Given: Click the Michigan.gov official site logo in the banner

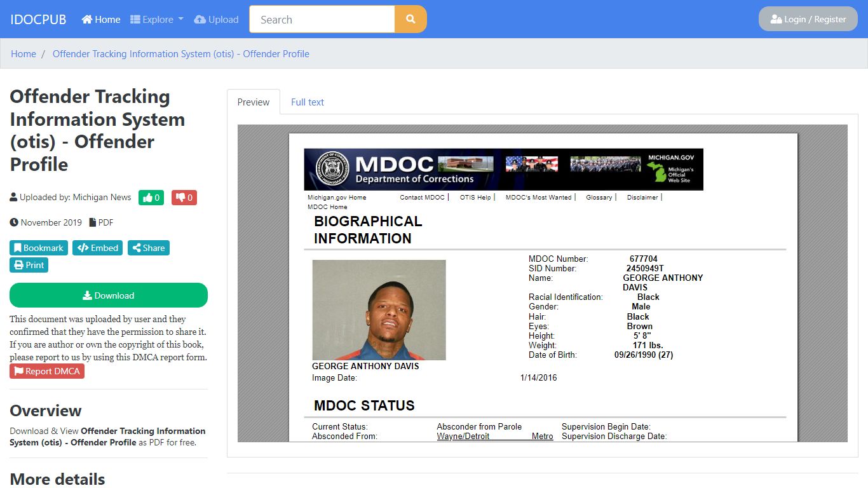Looking at the screenshot, I should pos(671,168).
